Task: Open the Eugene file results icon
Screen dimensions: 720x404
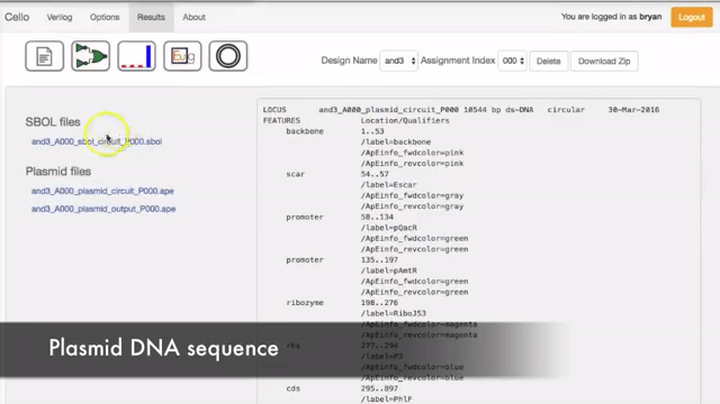Action: pos(182,56)
